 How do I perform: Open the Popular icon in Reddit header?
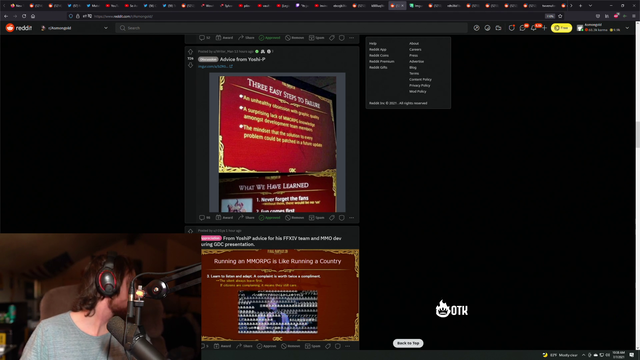click(x=476, y=28)
